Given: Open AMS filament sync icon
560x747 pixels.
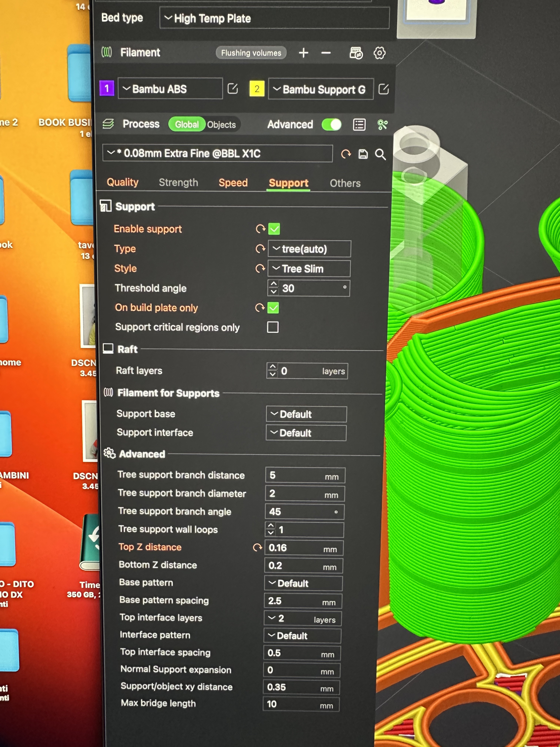Looking at the screenshot, I should [356, 53].
